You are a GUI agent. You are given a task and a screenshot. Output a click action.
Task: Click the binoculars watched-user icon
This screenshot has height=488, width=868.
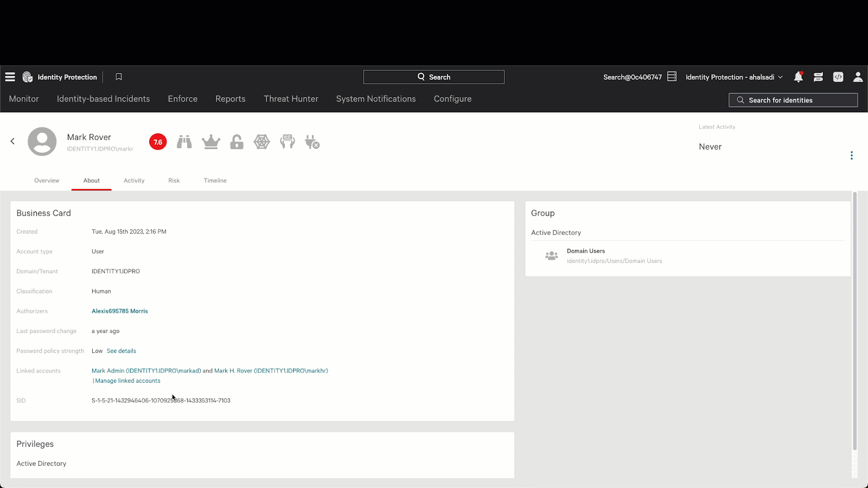tap(184, 142)
